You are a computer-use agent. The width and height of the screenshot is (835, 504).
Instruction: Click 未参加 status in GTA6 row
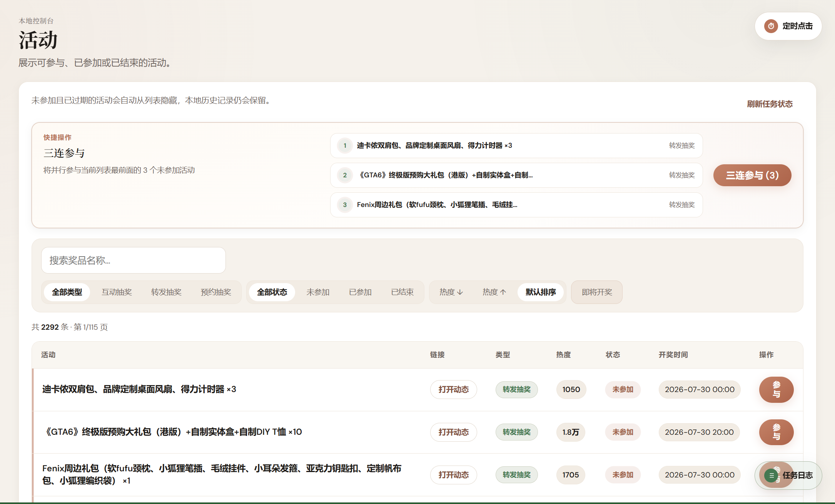[x=623, y=432]
